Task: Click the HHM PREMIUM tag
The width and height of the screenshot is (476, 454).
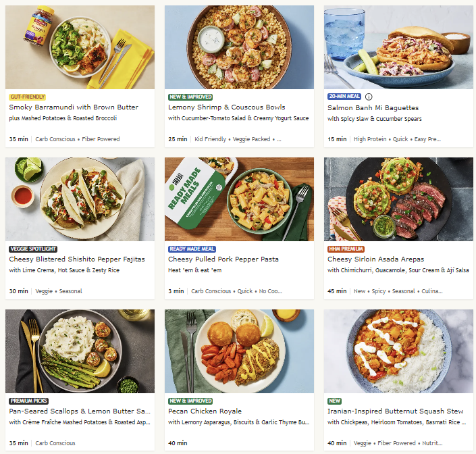Action: (346, 249)
